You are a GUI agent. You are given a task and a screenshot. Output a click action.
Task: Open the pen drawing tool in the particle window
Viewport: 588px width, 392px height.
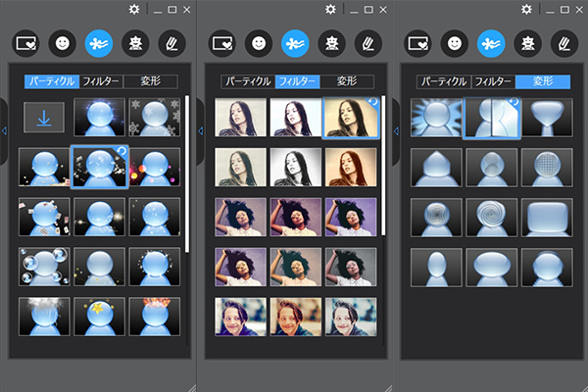[x=170, y=43]
